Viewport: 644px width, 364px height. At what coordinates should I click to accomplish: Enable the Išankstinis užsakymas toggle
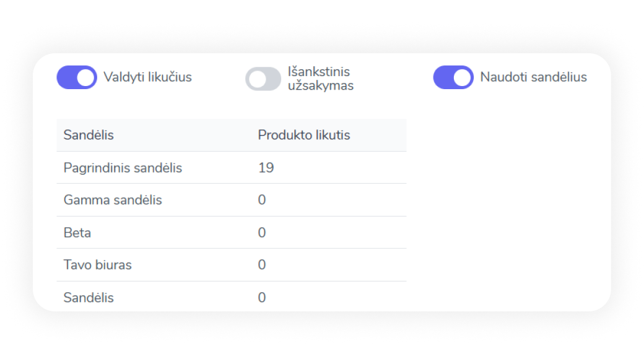[x=263, y=79]
